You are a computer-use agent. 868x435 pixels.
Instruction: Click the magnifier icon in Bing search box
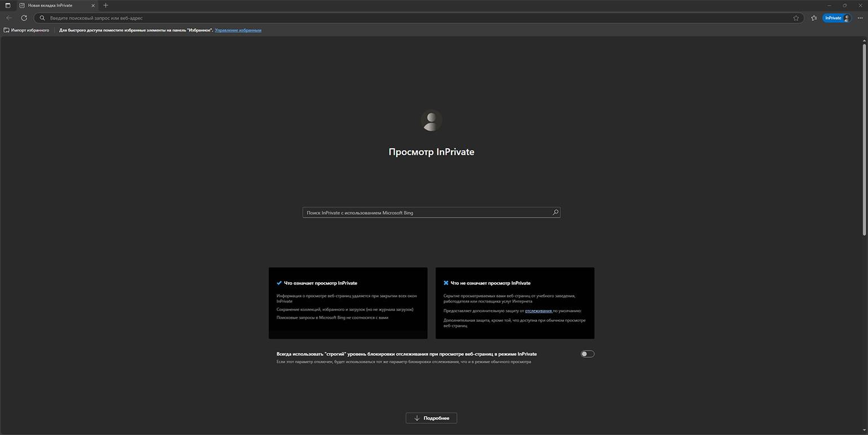tap(555, 212)
